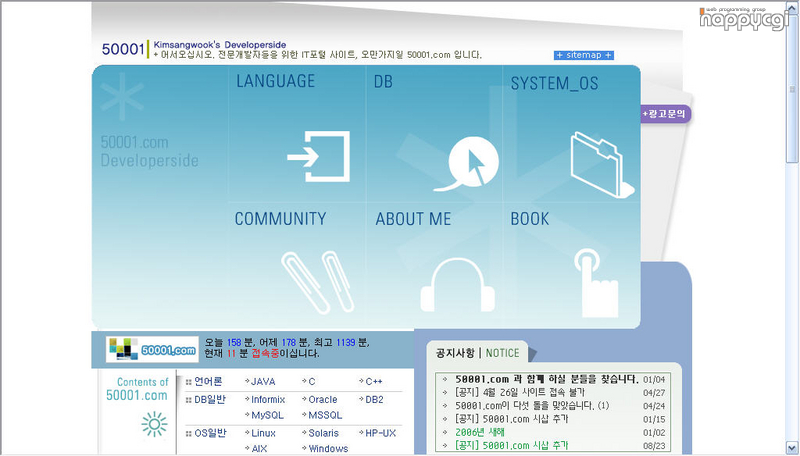The image size is (800, 456).
Task: Click 'Kimsangwook's Developerside' heading text
Action: [x=220, y=45]
